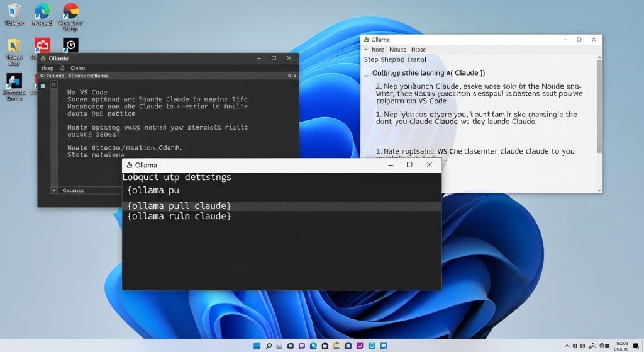
Task: Open the yellow folder desktop icon
Action: tap(14, 46)
